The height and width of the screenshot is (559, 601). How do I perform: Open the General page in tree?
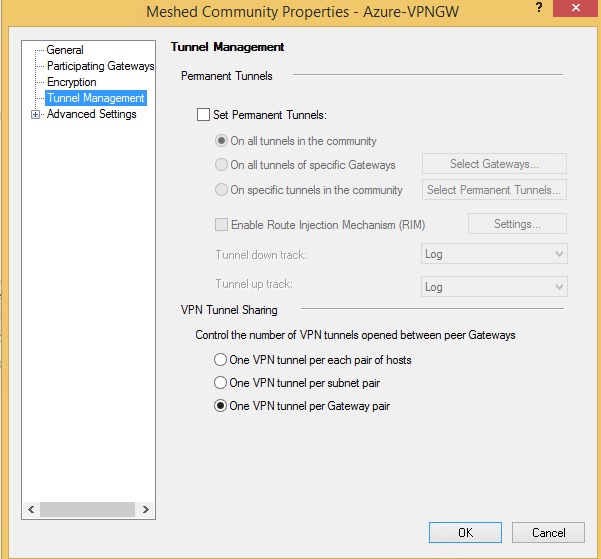click(65, 50)
